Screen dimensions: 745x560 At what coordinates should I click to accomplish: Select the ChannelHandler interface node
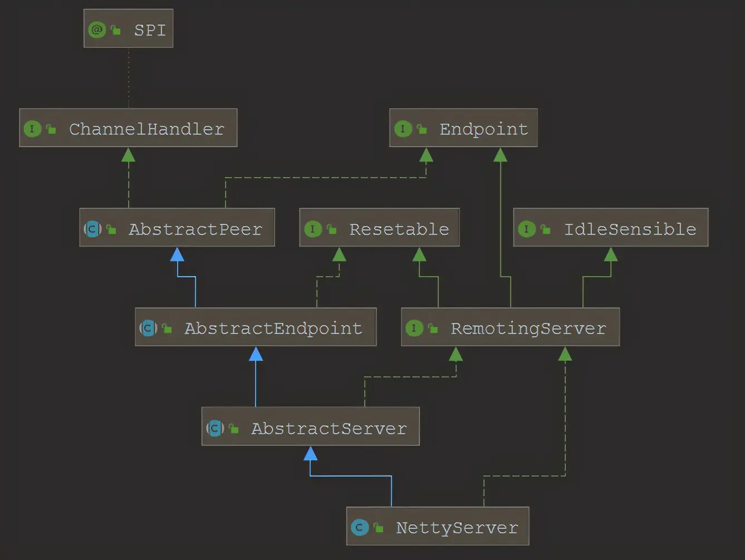tap(128, 128)
